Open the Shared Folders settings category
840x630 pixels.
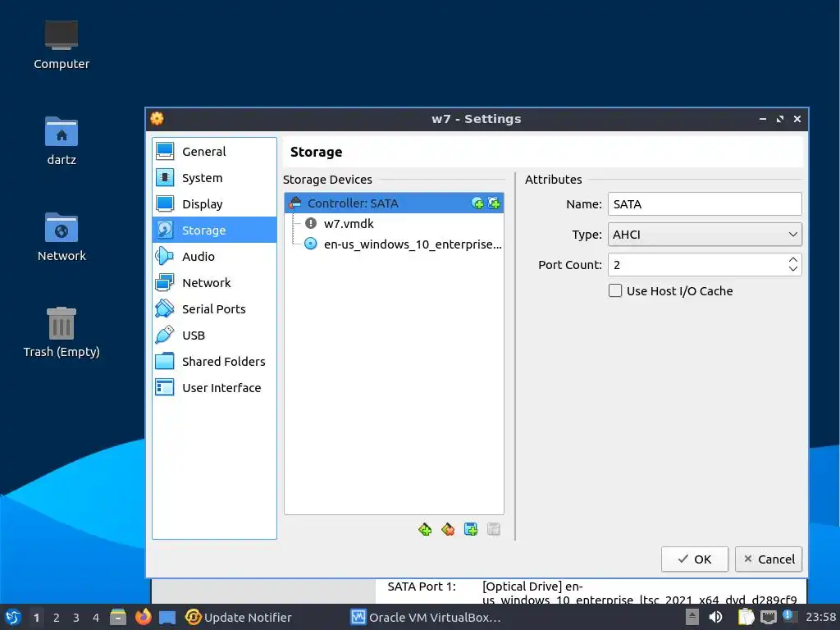point(214,362)
